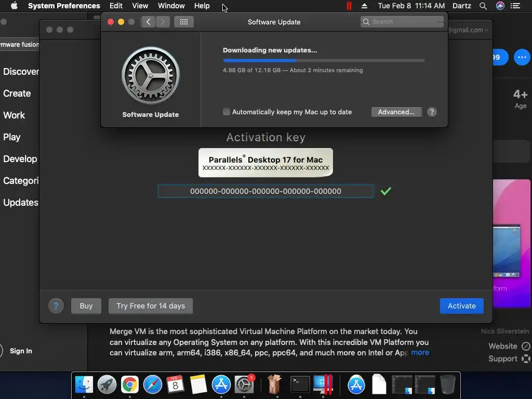Select Develop in App Store sidebar
This screenshot has width=532, height=399.
coord(20,159)
